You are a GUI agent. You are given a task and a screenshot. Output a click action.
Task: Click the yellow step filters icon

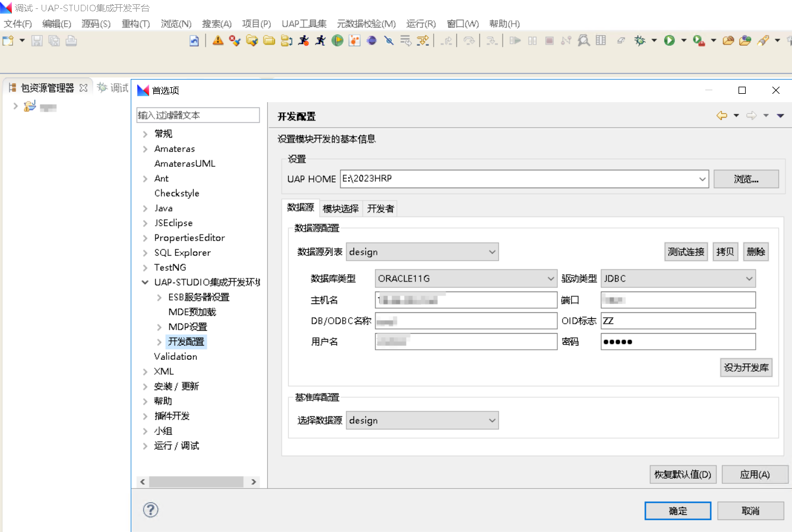(x=423, y=40)
